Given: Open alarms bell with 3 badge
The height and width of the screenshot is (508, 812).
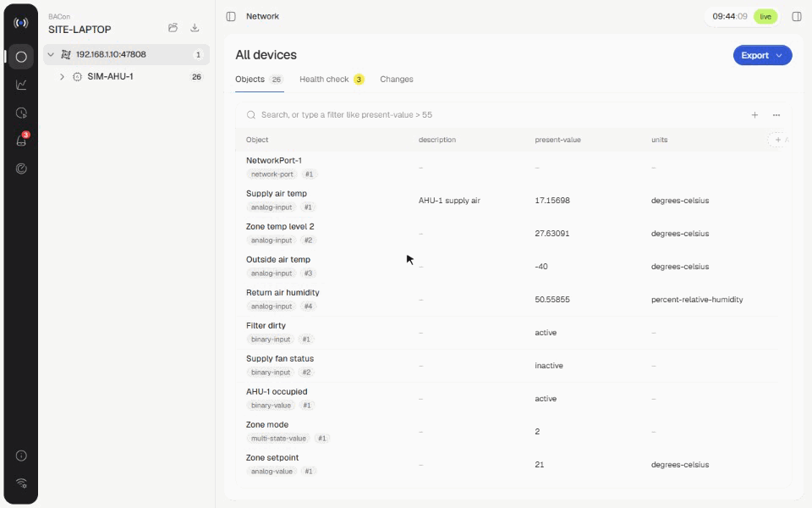Looking at the screenshot, I should [21, 140].
